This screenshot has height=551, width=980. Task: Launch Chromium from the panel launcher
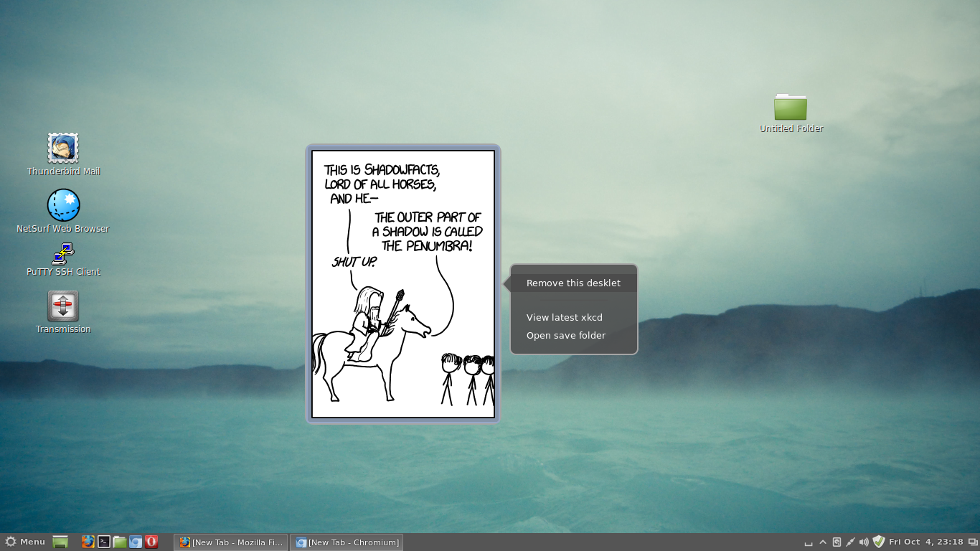[136, 542]
